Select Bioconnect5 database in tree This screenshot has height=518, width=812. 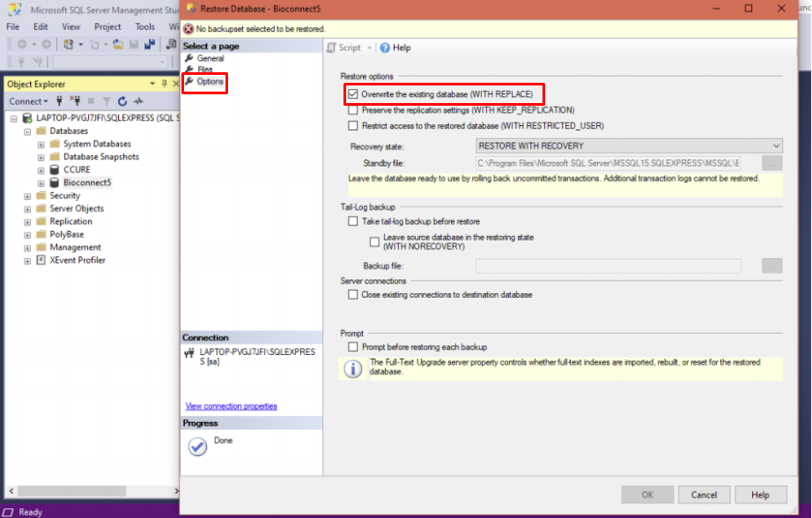click(87, 182)
